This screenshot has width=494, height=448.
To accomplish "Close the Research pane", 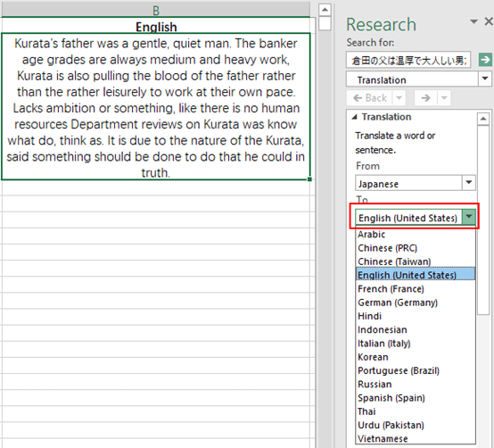I will pyautogui.click(x=489, y=21).
